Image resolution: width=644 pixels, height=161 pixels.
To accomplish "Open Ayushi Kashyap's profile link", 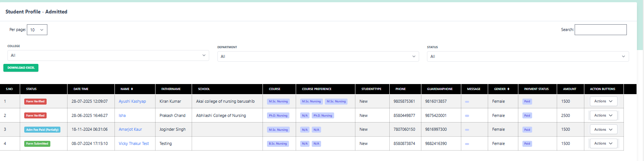I will (132, 102).
